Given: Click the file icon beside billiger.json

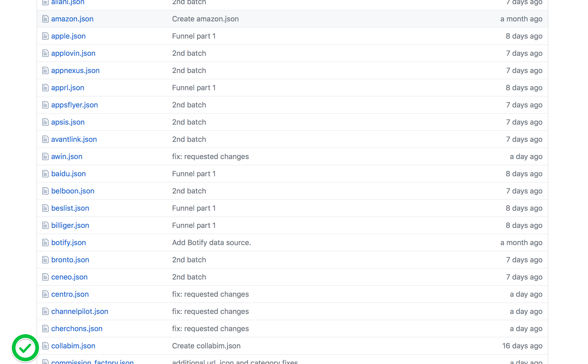Looking at the screenshot, I should pos(45,225).
